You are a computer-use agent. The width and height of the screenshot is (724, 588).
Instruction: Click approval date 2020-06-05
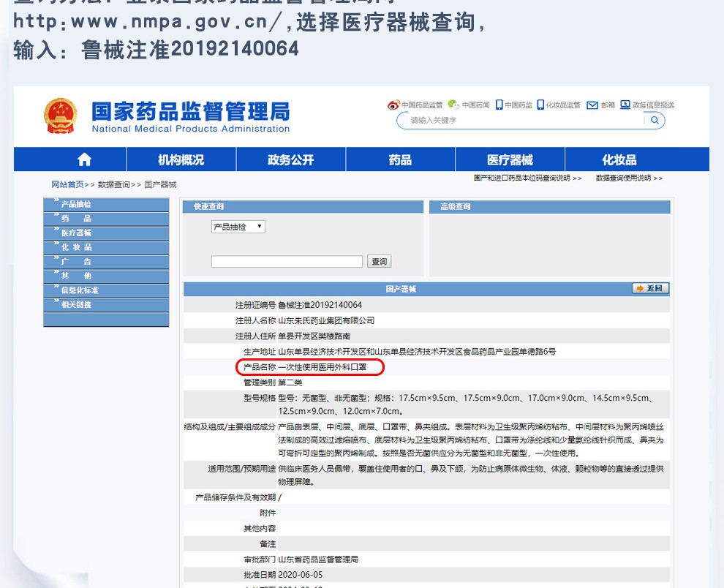click(x=300, y=575)
